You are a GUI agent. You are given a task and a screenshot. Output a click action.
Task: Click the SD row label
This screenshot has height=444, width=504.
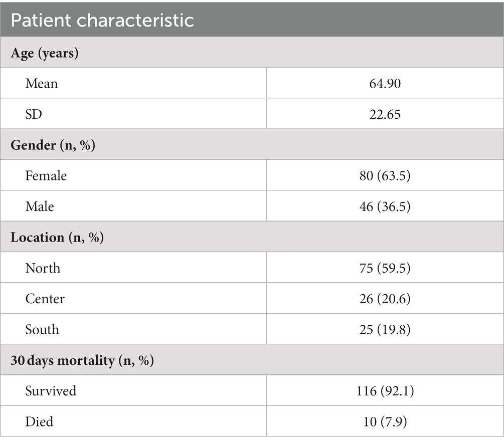(34, 114)
